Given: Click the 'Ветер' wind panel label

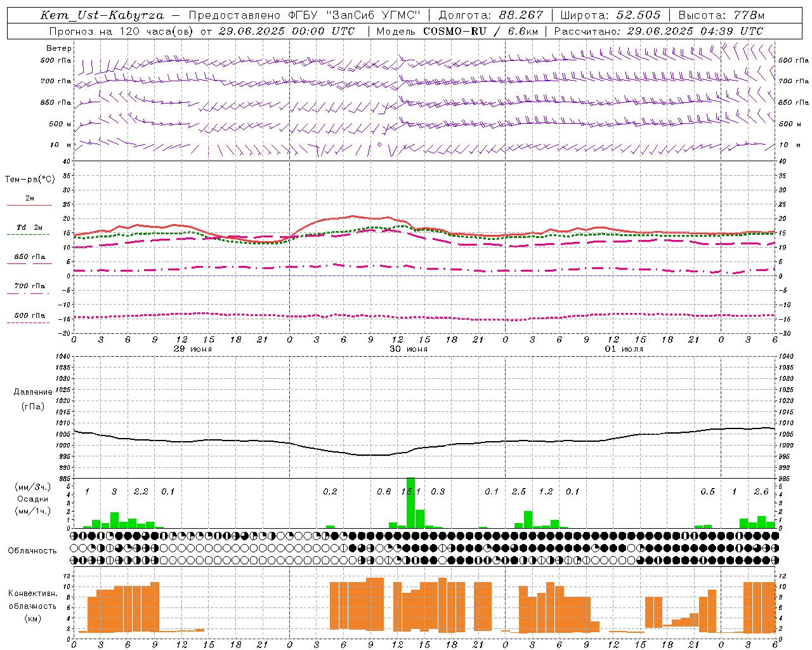Looking at the screenshot, I should pyautogui.click(x=59, y=48).
